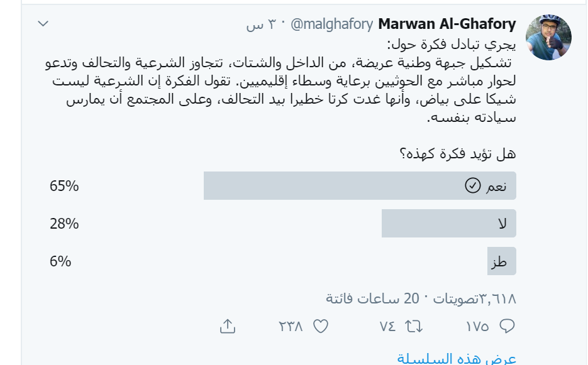Open the tweet options chevron menu
This screenshot has height=365, width=588.
43,24
